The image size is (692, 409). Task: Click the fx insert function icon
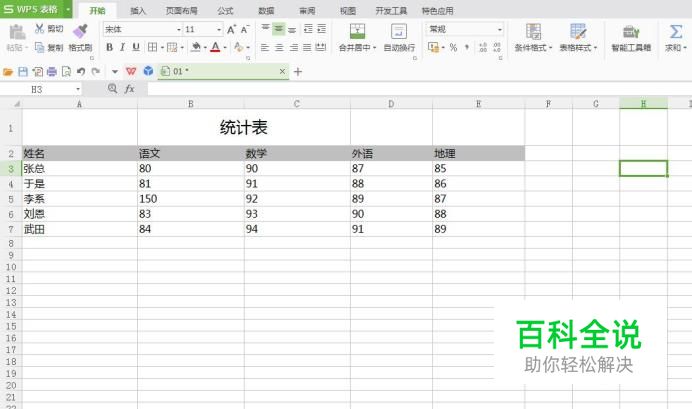click(x=129, y=89)
